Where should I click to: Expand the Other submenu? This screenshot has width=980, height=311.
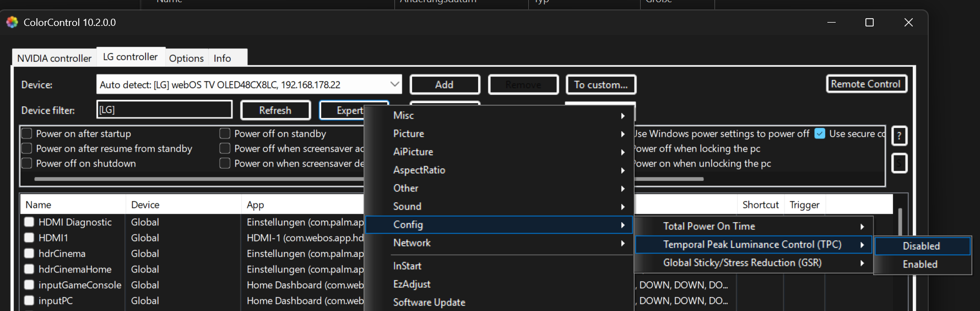click(x=499, y=188)
